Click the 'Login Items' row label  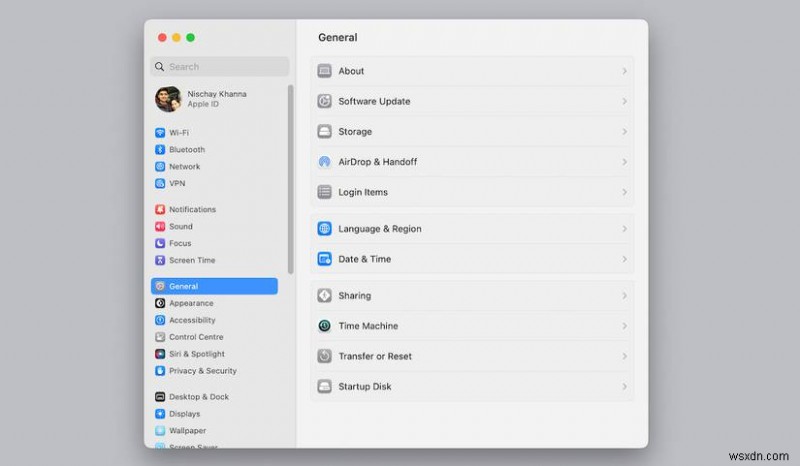click(x=363, y=192)
